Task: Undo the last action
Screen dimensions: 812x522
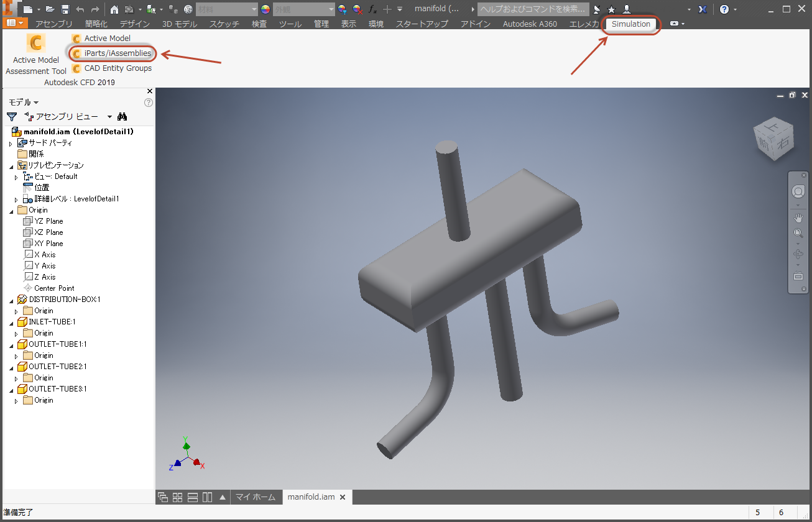Action: tap(80, 9)
